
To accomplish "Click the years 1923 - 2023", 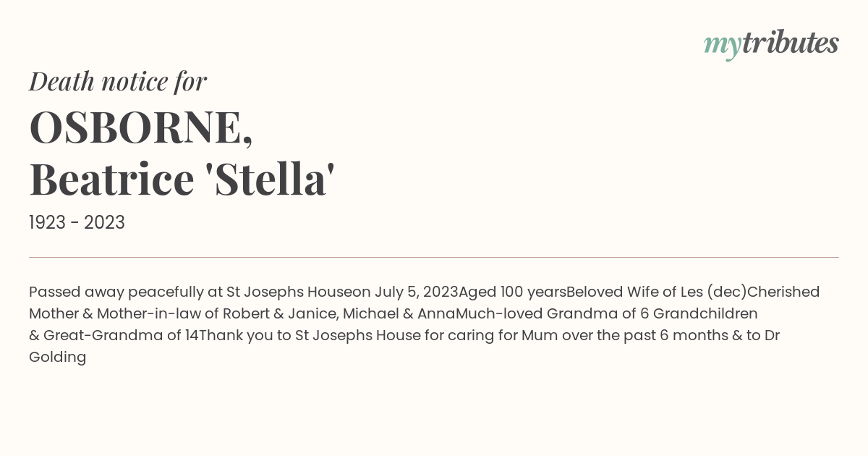I will pos(77,223).
